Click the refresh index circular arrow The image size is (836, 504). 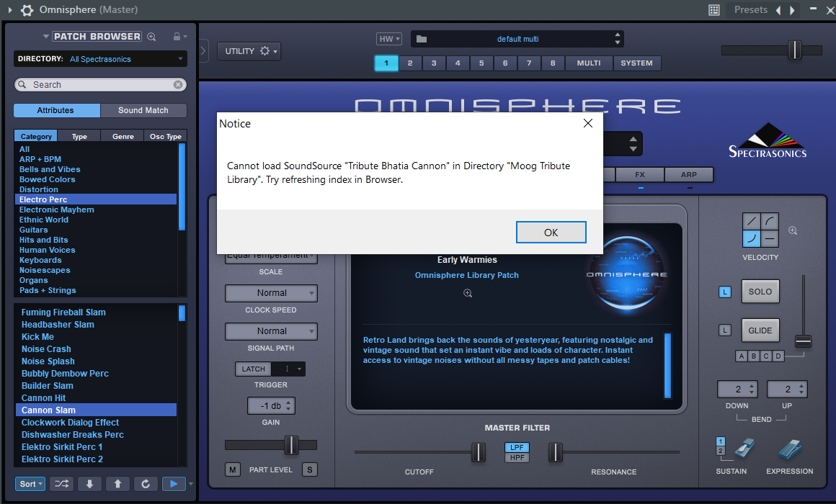(x=146, y=484)
